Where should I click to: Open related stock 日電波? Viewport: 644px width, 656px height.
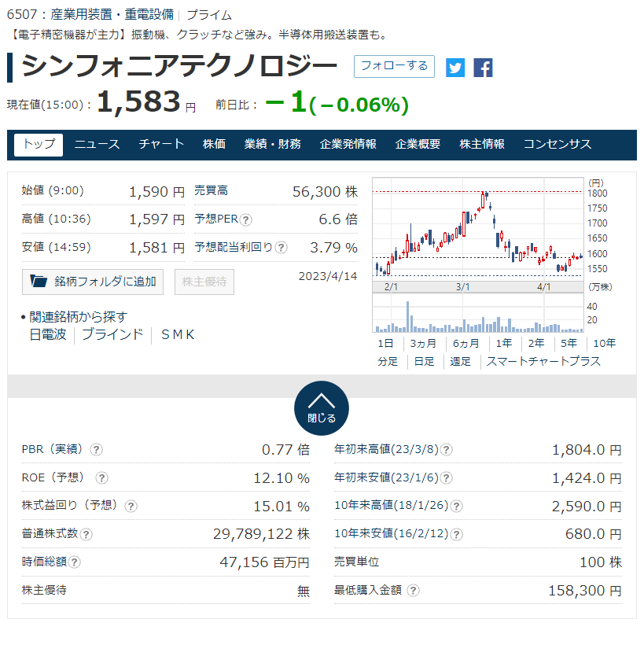coord(48,335)
